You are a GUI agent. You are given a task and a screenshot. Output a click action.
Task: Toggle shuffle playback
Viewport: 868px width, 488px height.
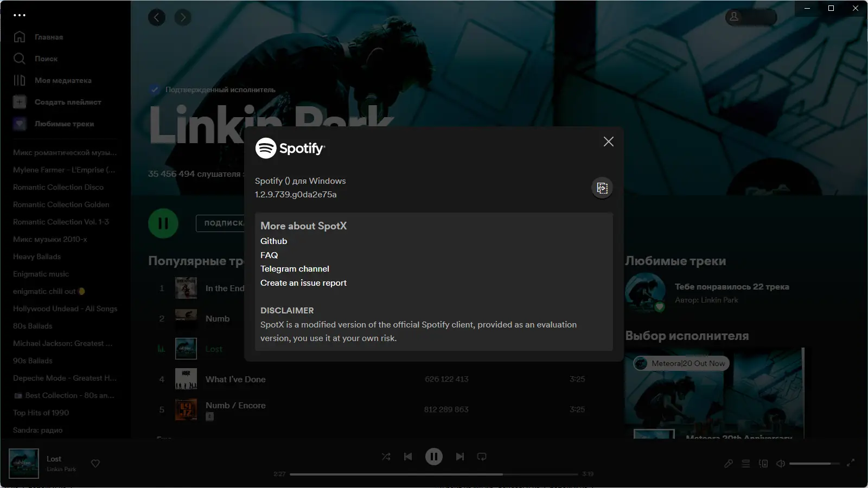(x=386, y=457)
